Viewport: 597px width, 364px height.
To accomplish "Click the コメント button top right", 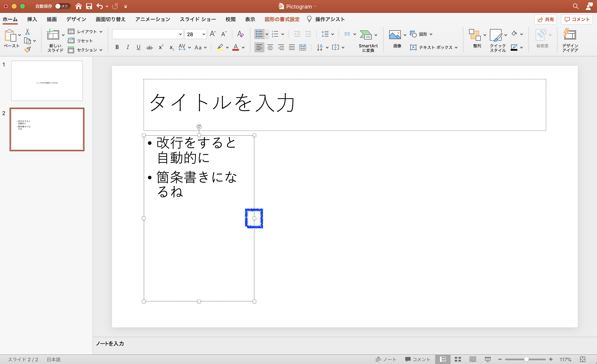I will [577, 20].
